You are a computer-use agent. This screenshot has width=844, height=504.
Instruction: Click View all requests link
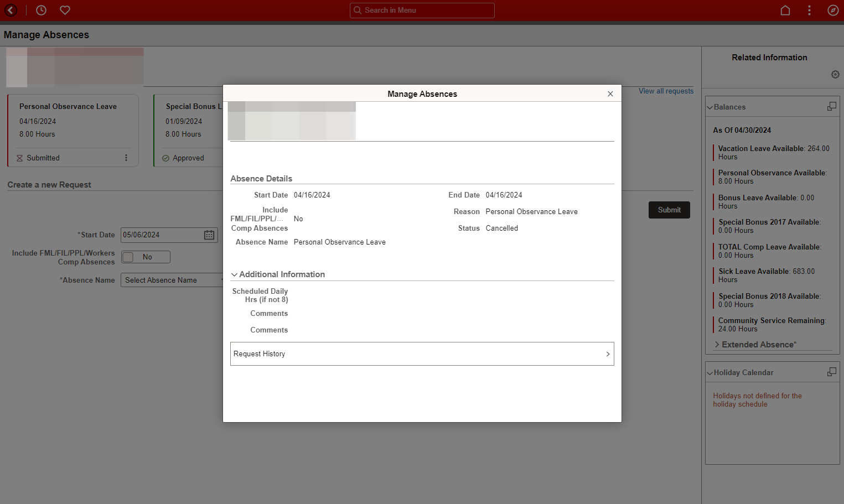[666, 91]
